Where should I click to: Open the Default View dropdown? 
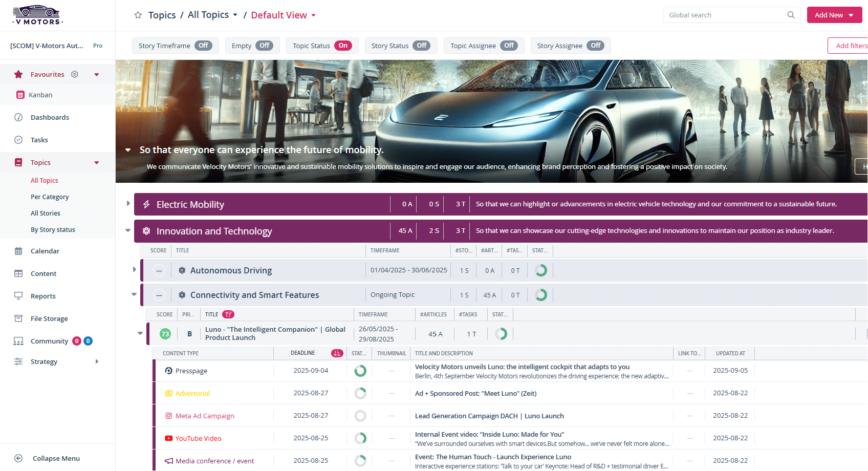tap(284, 15)
